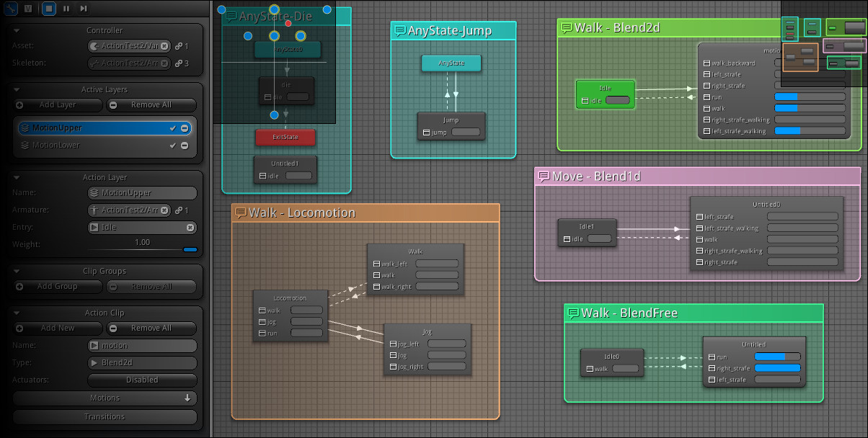
Task: Select the MotionUpper layer row
Action: pyautogui.click(x=105, y=128)
